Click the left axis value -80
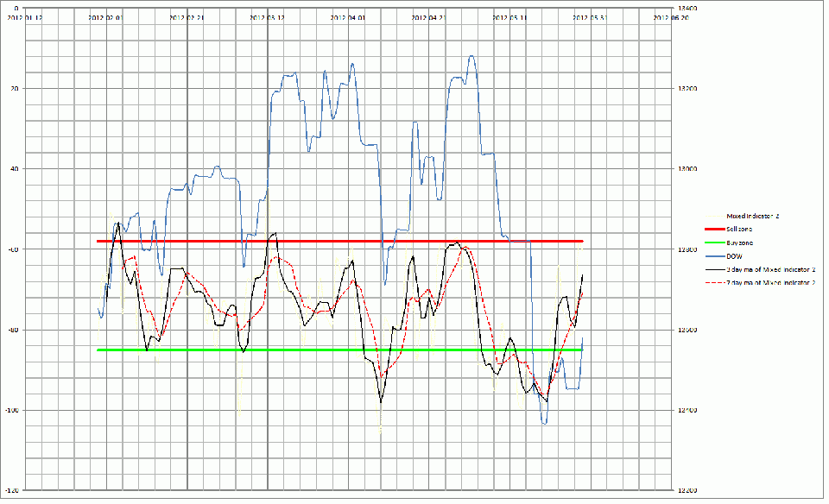Viewport: 829px width, 504px height. (13, 330)
